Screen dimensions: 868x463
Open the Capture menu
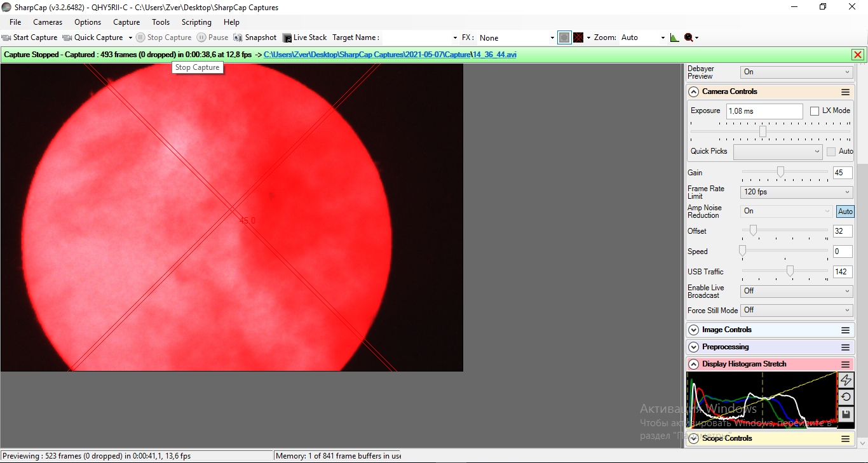point(126,22)
